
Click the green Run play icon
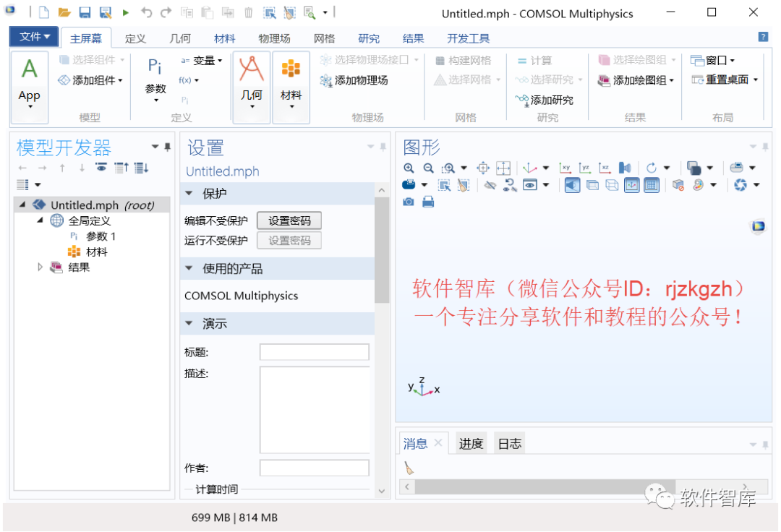(126, 12)
